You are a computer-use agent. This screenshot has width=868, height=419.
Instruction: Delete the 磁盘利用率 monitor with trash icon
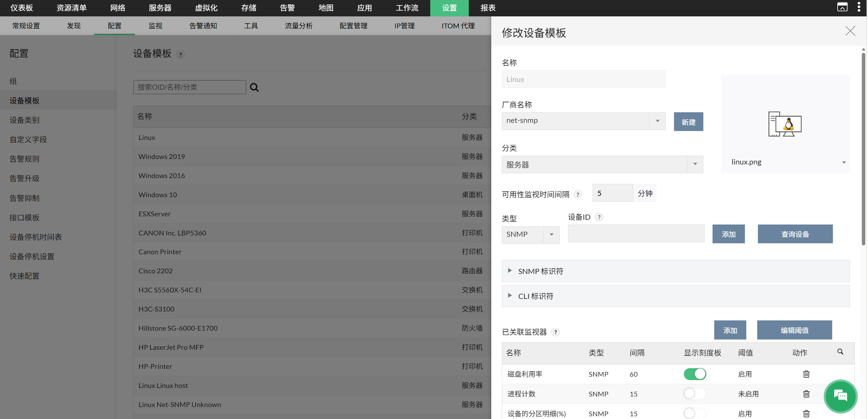click(x=806, y=374)
